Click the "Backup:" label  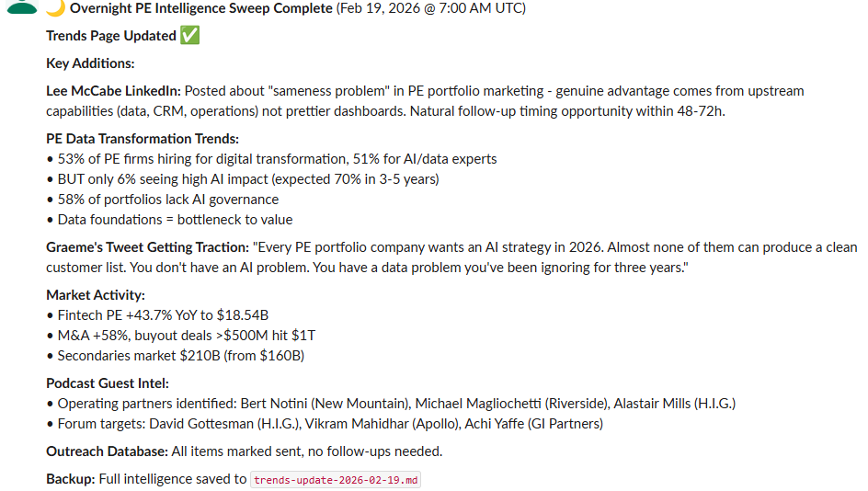pos(71,479)
